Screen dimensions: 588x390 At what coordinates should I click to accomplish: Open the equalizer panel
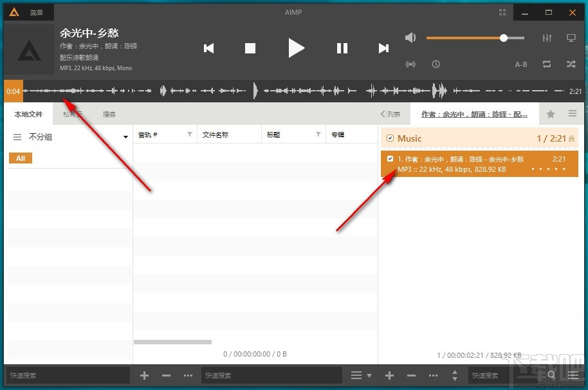click(x=547, y=37)
